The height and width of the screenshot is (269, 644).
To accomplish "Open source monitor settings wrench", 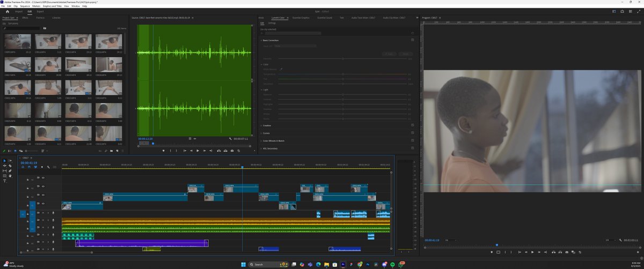I will tap(230, 138).
